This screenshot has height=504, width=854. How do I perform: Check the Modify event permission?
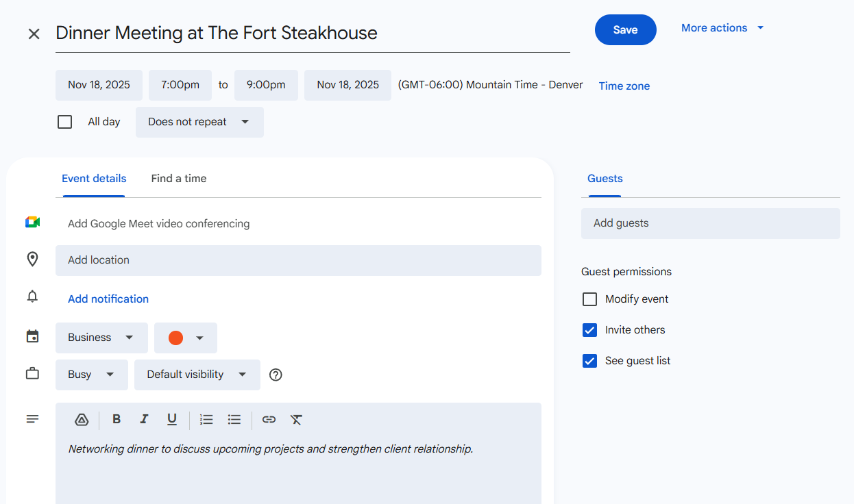click(x=589, y=299)
